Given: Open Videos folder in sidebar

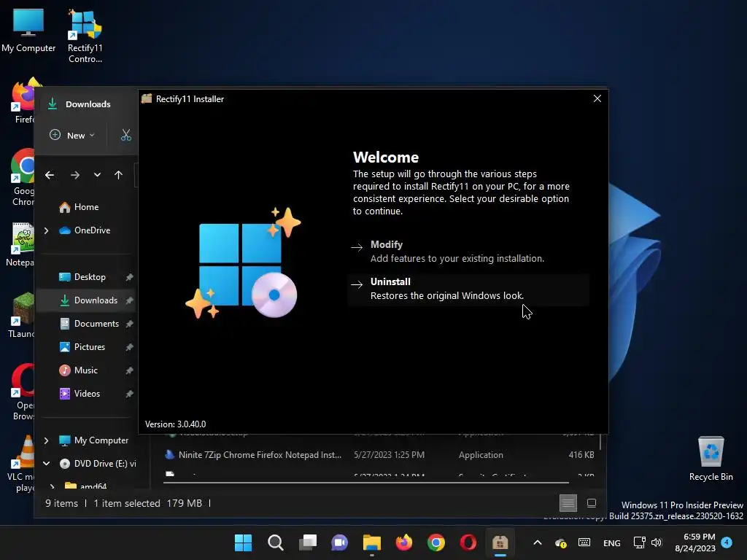Looking at the screenshot, I should click(x=86, y=394).
